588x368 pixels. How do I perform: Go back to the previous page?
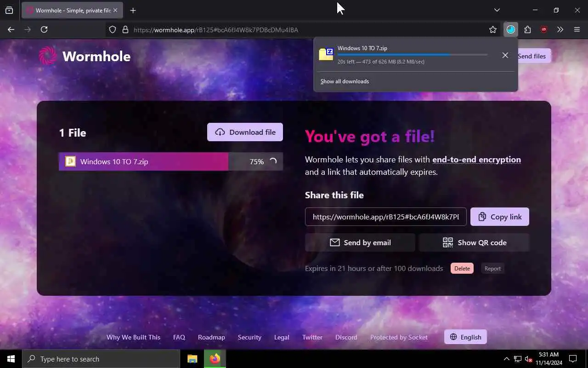click(11, 29)
